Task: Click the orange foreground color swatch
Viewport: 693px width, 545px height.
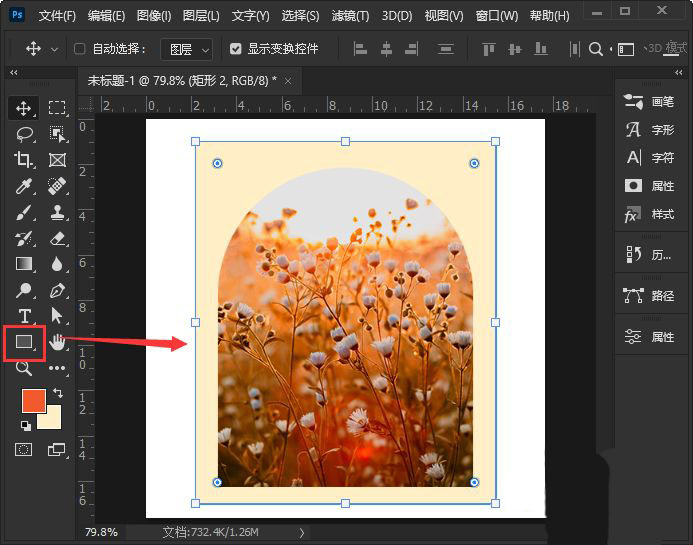Action: pos(34,400)
